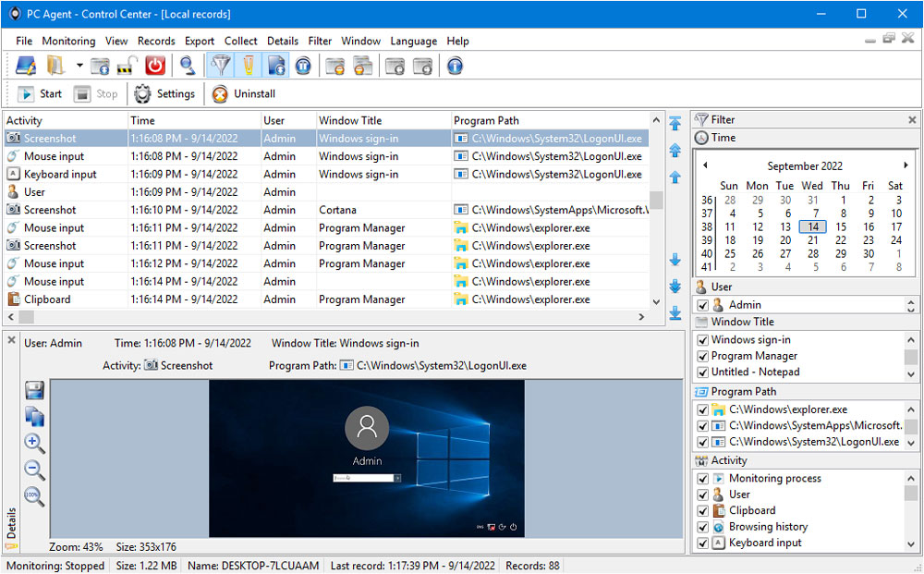This screenshot has width=924, height=574.
Task: Zoom in on the screenshot preview
Action: 33,442
